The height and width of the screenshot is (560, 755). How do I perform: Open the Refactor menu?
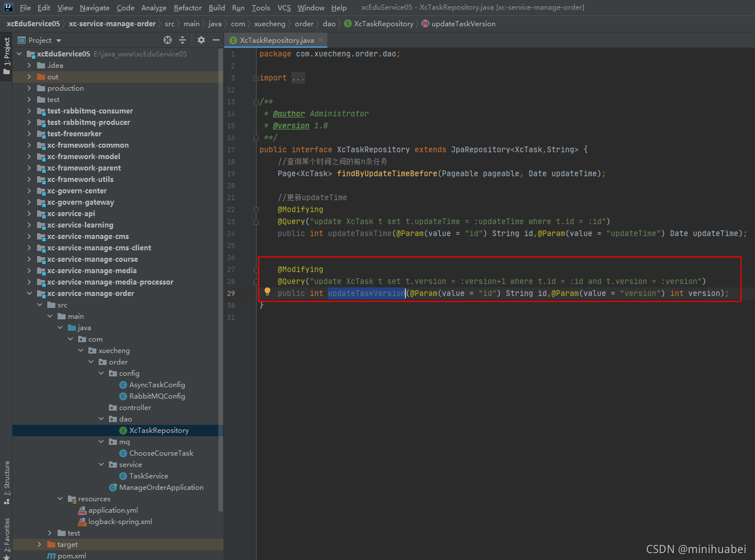[x=188, y=7]
